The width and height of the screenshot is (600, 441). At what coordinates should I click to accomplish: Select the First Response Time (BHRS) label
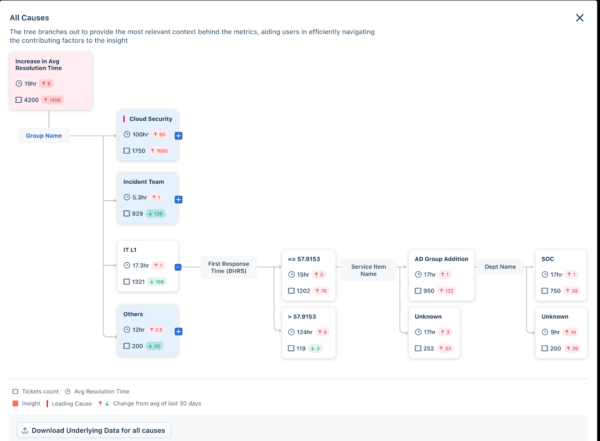point(228,267)
